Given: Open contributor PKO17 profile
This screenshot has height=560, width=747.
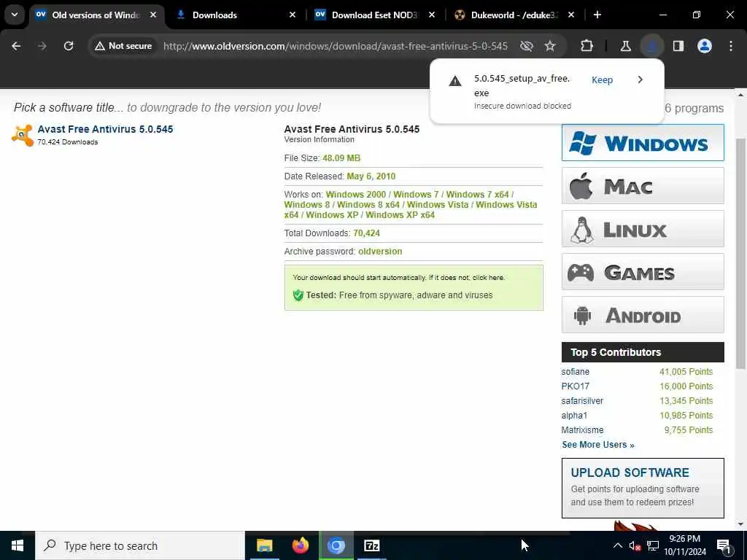Looking at the screenshot, I should click(x=575, y=386).
